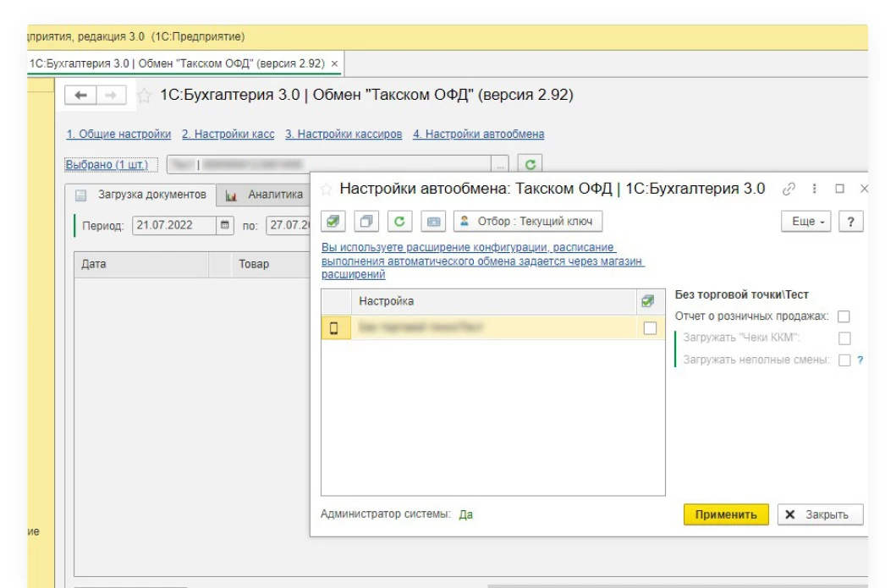Image resolution: width=896 pixels, height=588 pixels.
Task: Click the green refresh icon in the autoexchange dialog
Action: click(400, 222)
